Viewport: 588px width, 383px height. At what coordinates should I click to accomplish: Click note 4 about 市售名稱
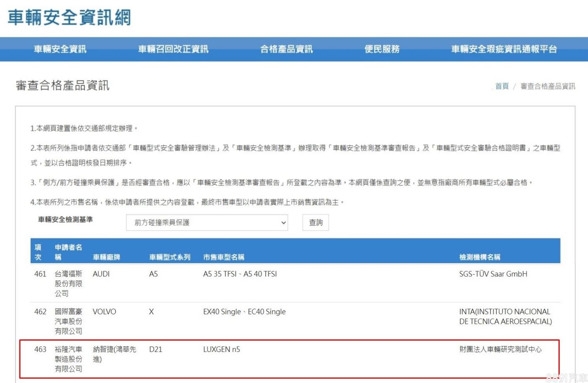(187, 202)
